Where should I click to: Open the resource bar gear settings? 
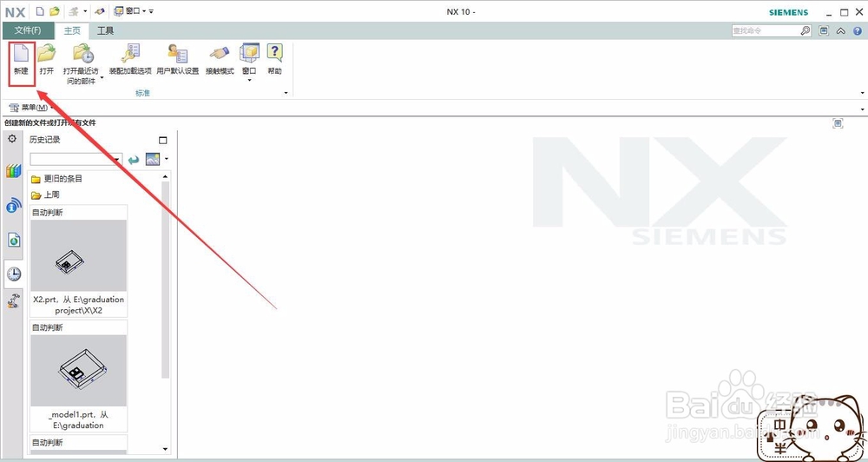click(x=12, y=138)
